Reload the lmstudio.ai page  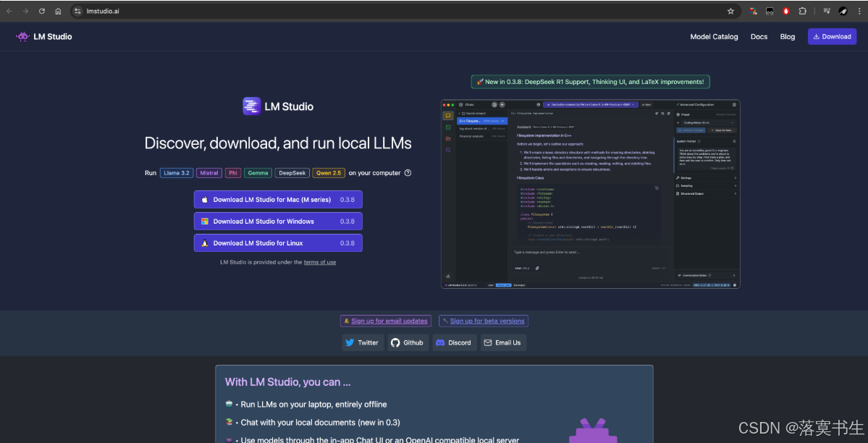(x=42, y=11)
